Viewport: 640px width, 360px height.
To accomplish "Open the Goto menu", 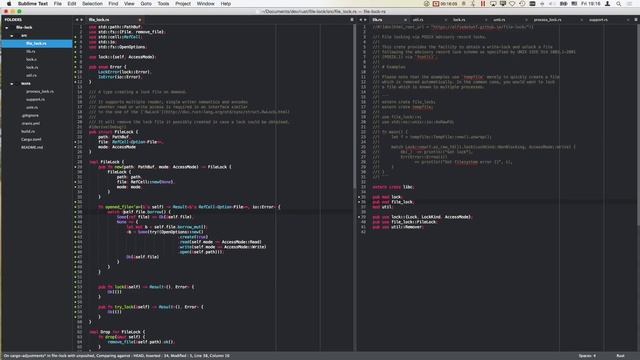I will [146, 4].
